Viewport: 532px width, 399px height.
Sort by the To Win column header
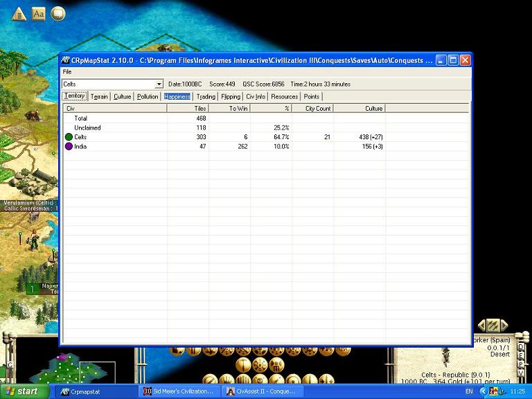click(229, 109)
